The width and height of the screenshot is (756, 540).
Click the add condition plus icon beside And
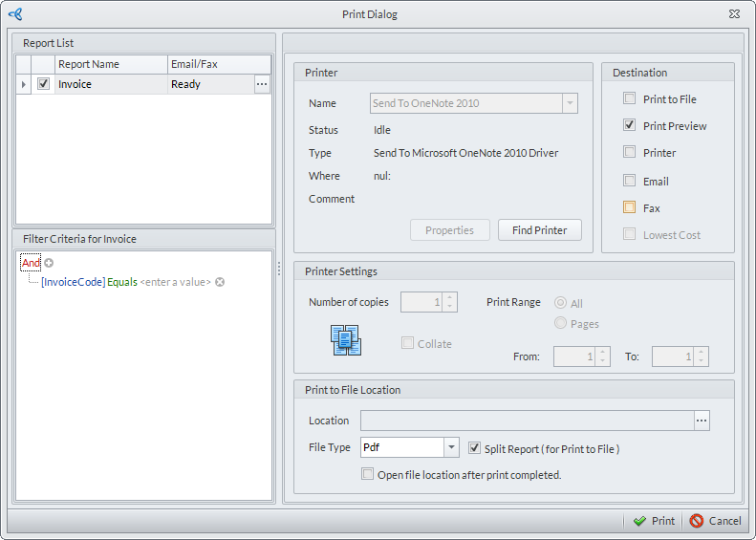(x=49, y=263)
